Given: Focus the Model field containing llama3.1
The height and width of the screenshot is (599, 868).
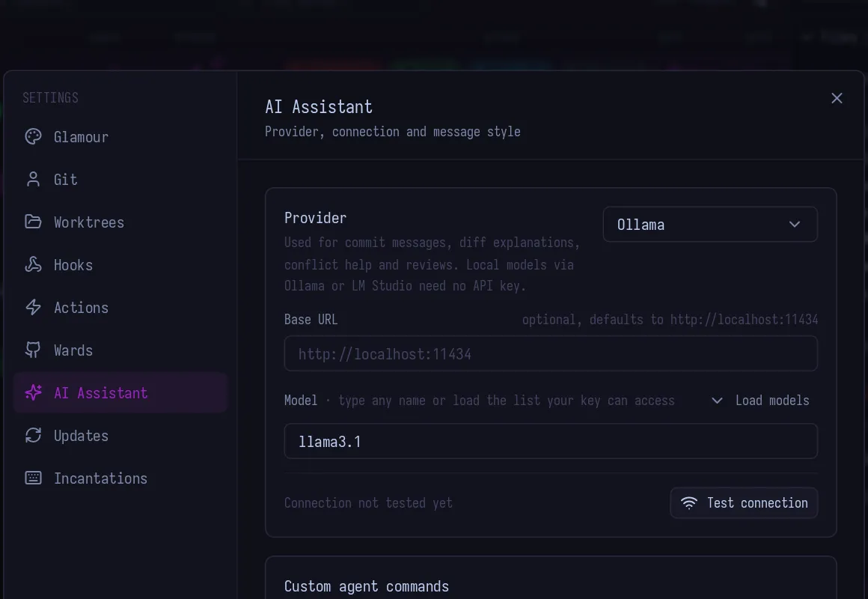Looking at the screenshot, I should click(551, 441).
